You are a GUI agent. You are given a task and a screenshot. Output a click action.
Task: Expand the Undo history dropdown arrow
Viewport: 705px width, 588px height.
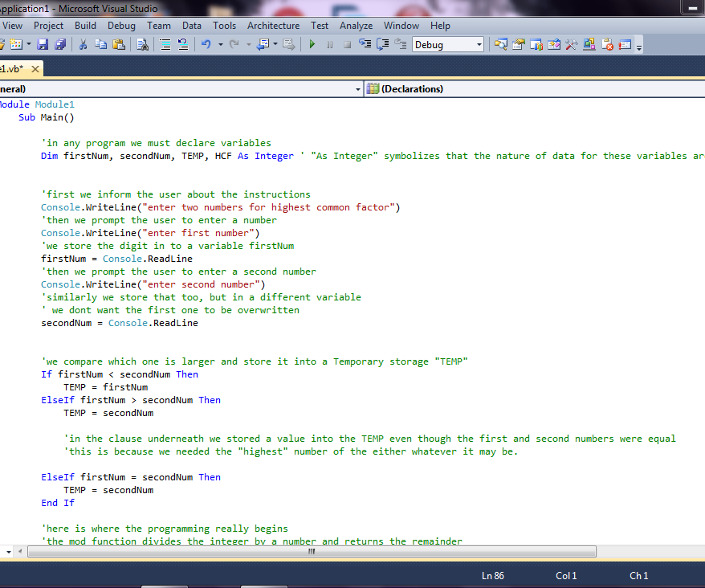tap(220, 44)
